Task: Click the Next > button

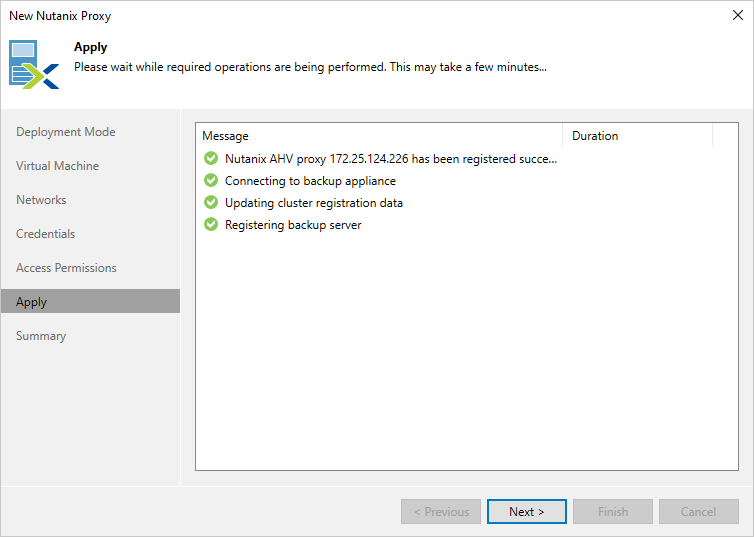Action: pos(527,512)
